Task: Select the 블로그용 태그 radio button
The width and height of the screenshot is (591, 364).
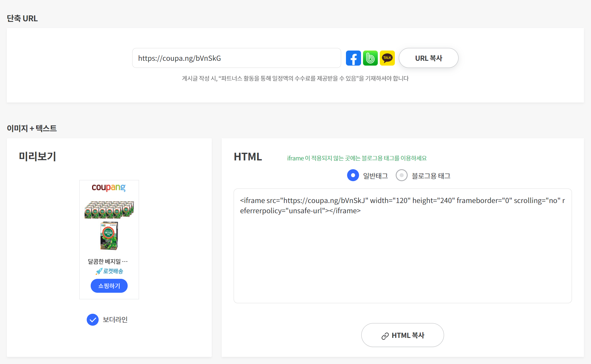Action: click(401, 175)
